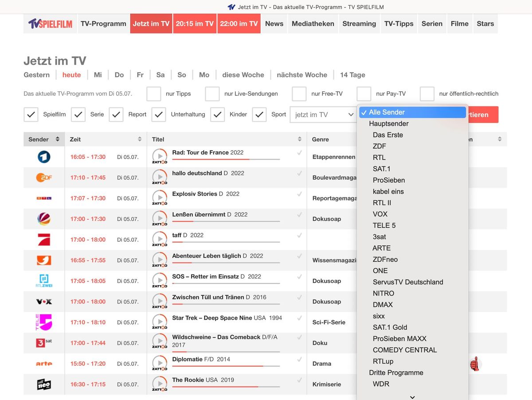Sort the table by Sender column
This screenshot has height=400, width=532.
44,139
